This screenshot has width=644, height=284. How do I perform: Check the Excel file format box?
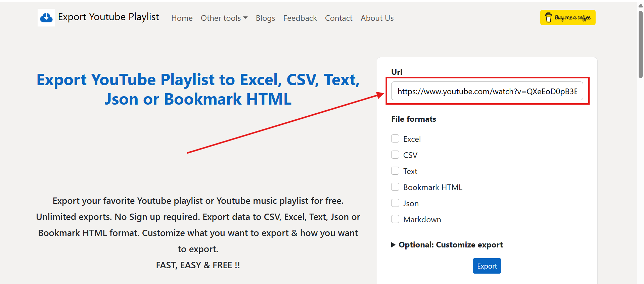pos(395,139)
